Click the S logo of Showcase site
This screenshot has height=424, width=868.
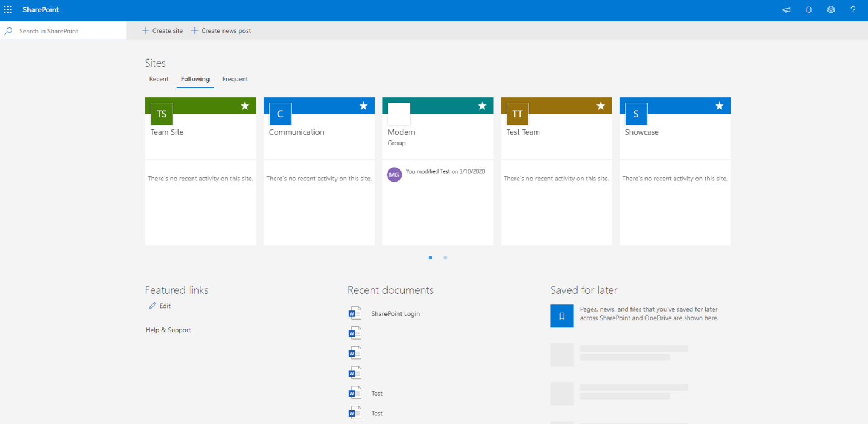pyautogui.click(x=636, y=114)
